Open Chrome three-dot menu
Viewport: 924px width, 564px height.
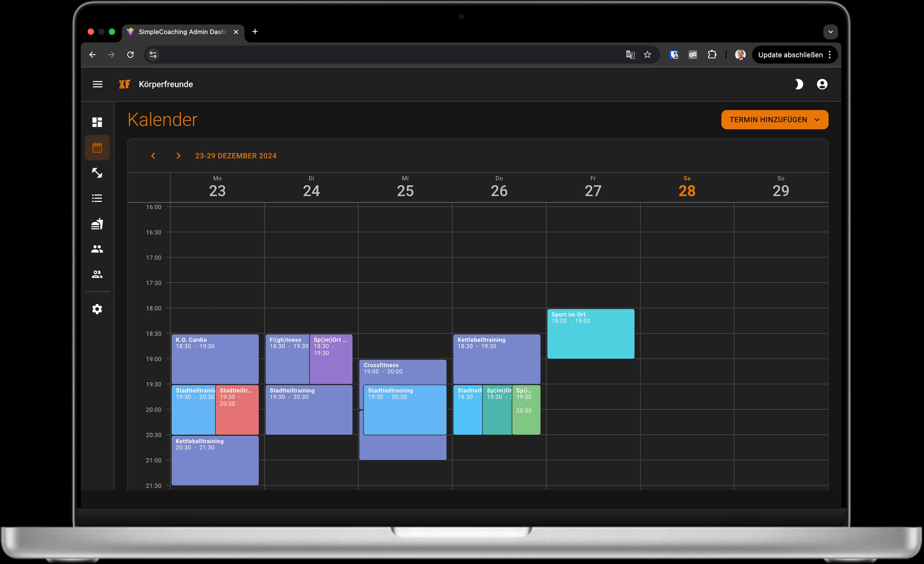(x=830, y=55)
